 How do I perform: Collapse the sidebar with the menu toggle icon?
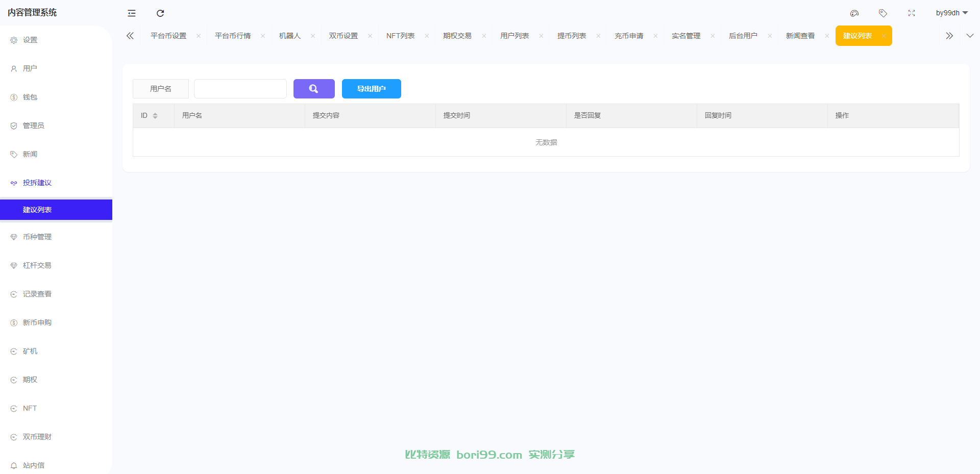click(132, 13)
